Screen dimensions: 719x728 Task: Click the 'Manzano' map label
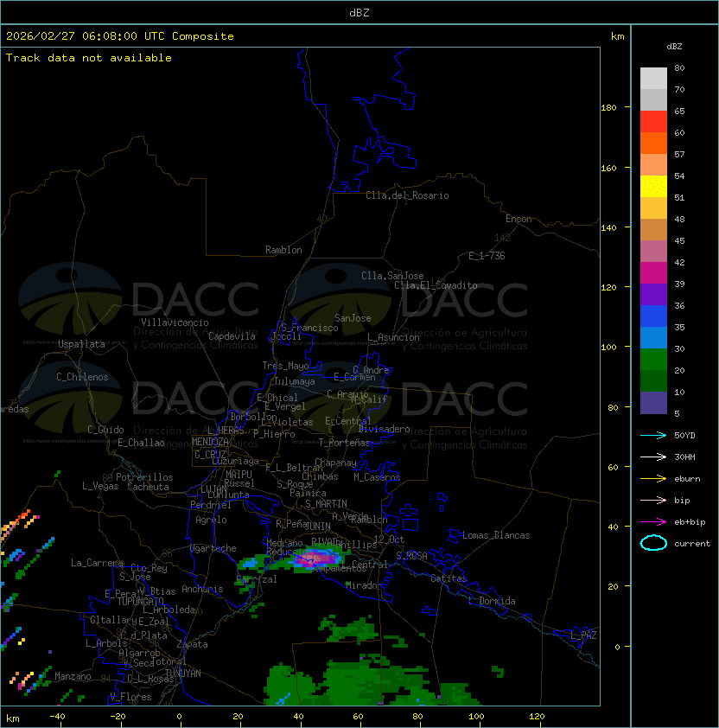[73, 676]
